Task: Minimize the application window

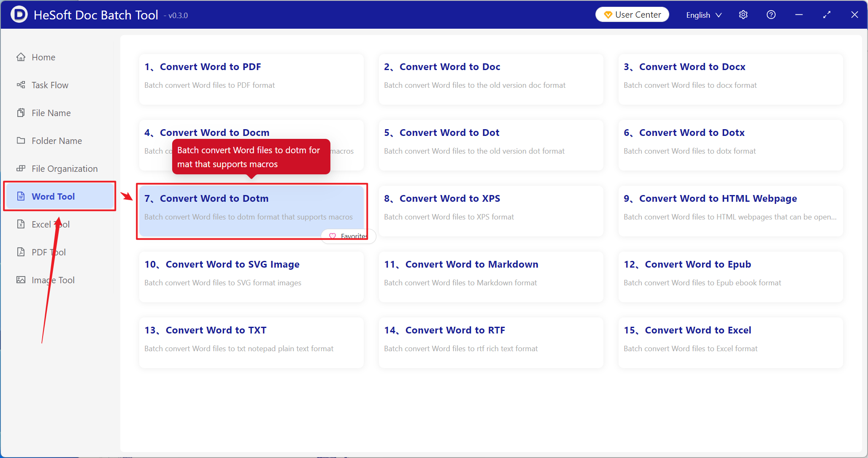Action: 799,15
